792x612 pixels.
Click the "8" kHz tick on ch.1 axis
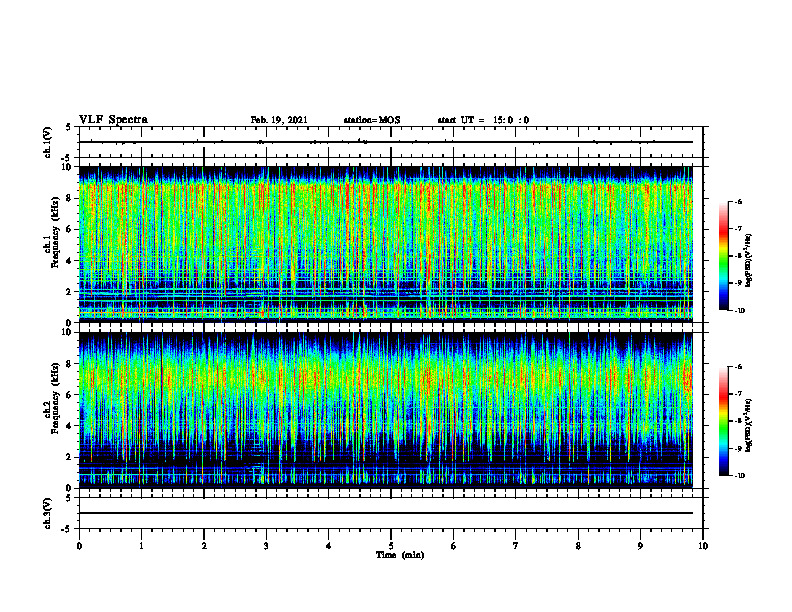click(x=68, y=198)
